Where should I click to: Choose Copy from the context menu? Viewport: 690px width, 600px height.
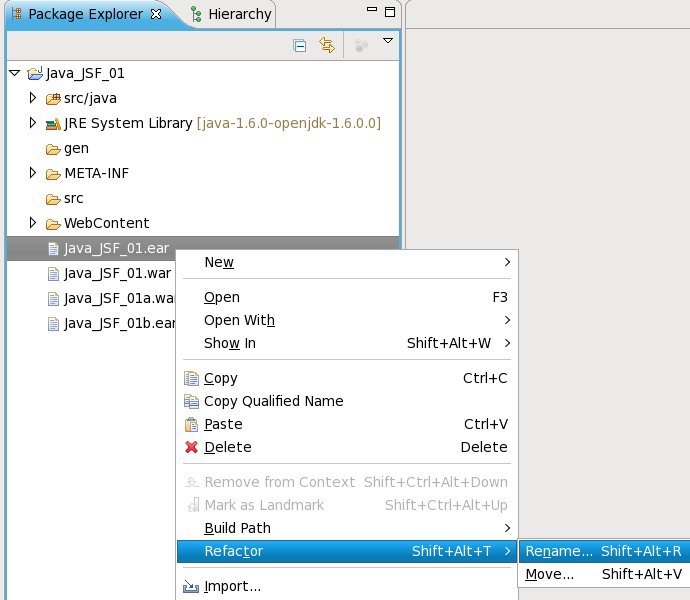point(220,378)
